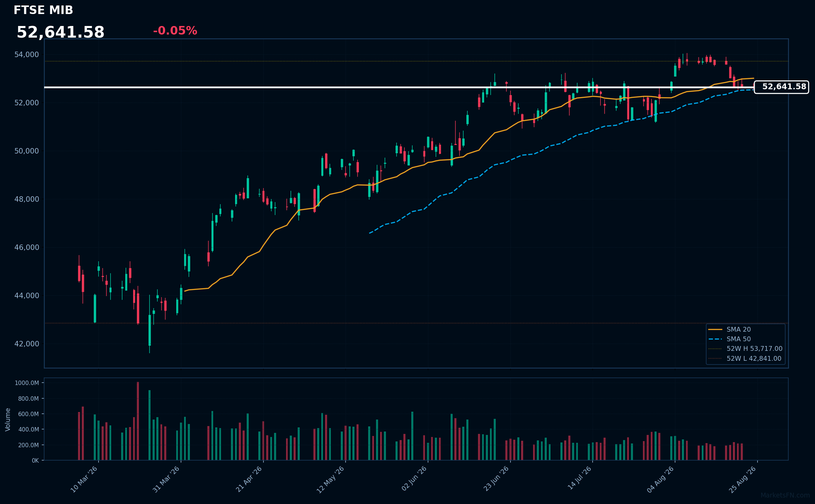Click the 25 Aug '26 date label
The height and width of the screenshot is (504, 815).
[742, 479]
